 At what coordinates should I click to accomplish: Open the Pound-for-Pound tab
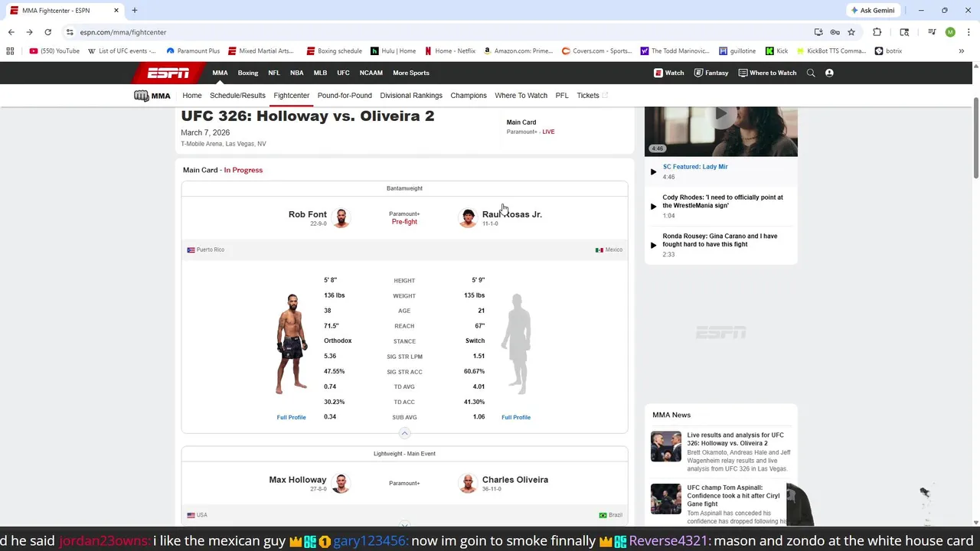tap(345, 96)
